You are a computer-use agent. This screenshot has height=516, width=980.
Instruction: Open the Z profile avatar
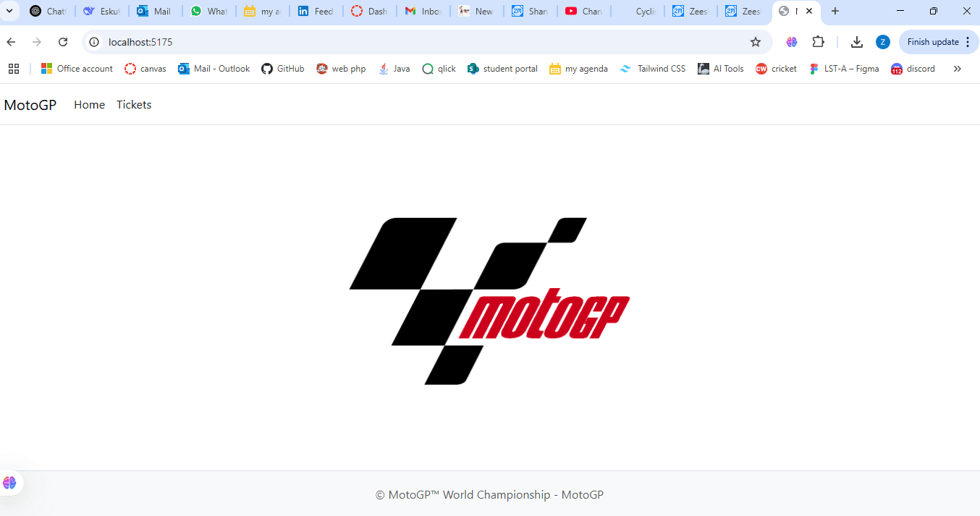tap(883, 42)
